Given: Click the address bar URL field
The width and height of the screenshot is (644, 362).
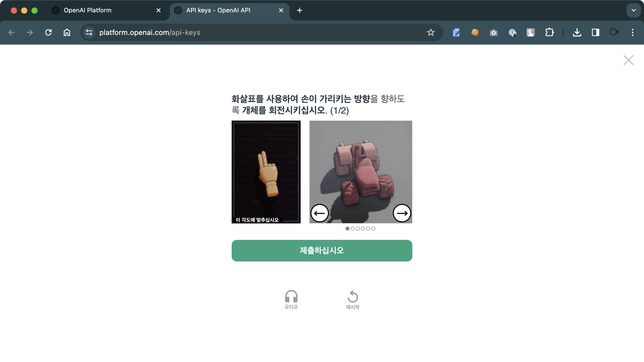Looking at the screenshot, I should click(257, 32).
